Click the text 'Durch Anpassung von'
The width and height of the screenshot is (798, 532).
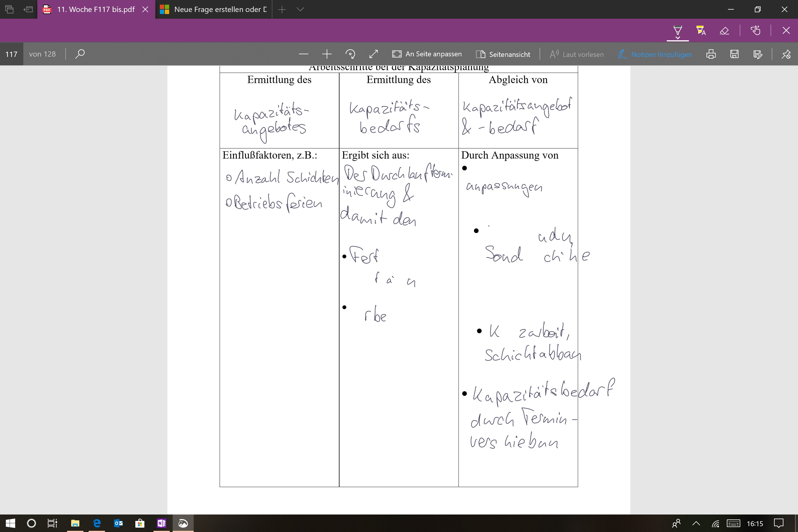point(510,155)
